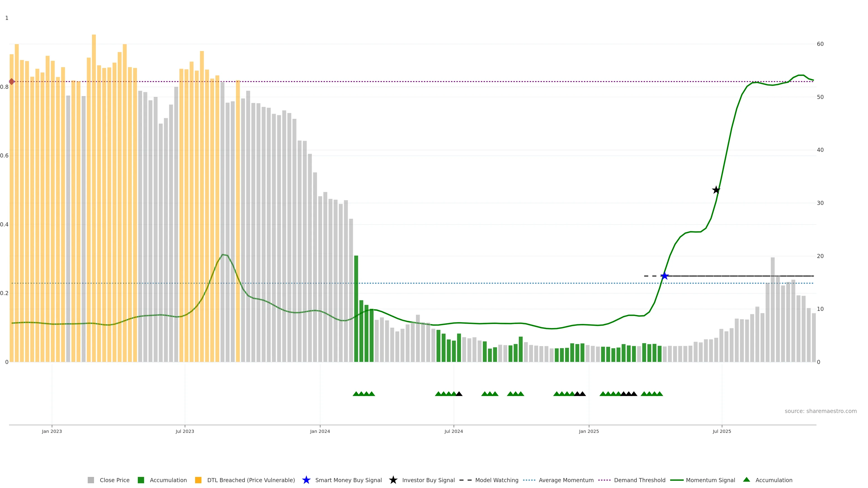Click the Jan 2023 axis label

52,431
